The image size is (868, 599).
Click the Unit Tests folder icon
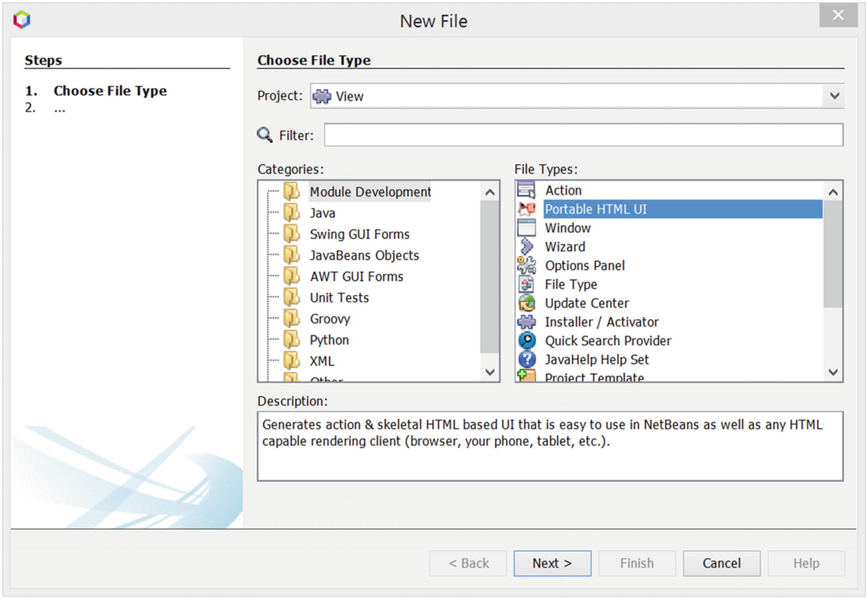[292, 297]
